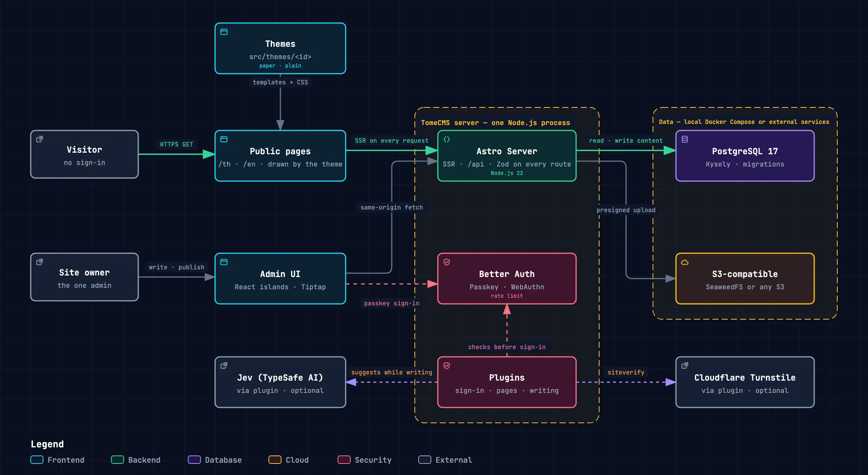Screen dimensions: 868x475
Task: Click the Frontend legend color swatch
Action: click(x=37, y=460)
